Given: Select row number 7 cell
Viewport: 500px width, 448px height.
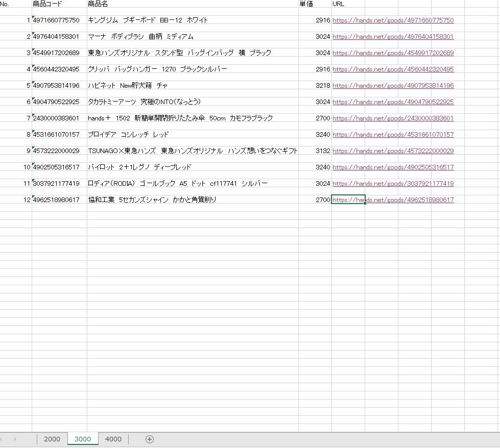Looking at the screenshot, I should [x=16, y=118].
